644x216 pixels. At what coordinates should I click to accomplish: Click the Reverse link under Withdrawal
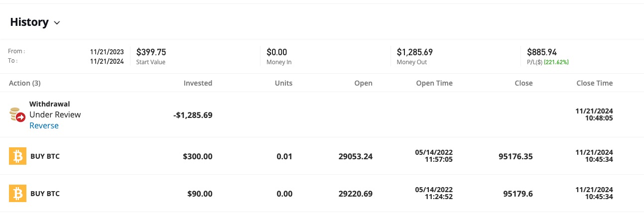click(44, 125)
